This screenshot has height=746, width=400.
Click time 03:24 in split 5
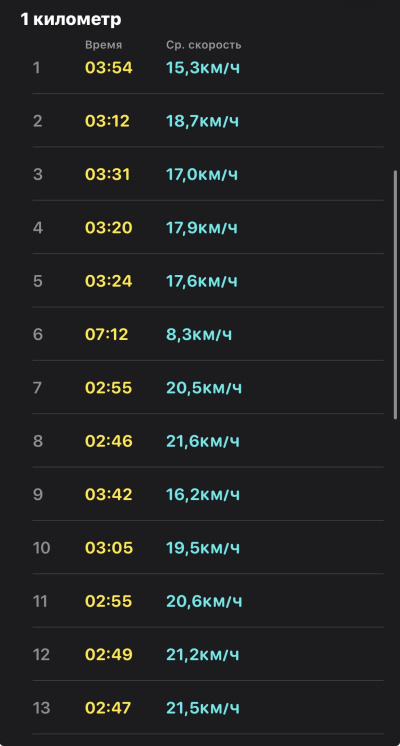tap(108, 281)
